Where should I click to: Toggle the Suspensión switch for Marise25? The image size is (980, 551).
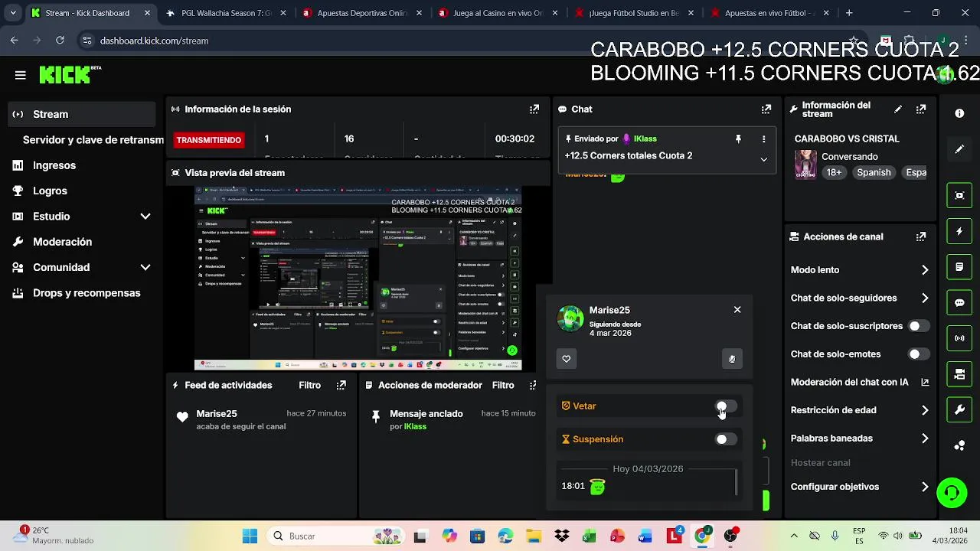(x=726, y=439)
